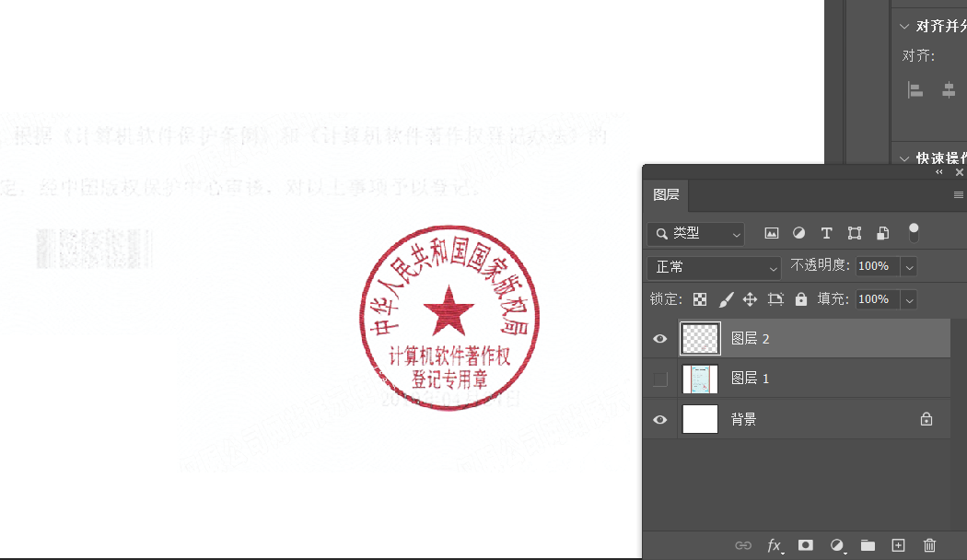Align horizontal centers icon in Properties
The height and width of the screenshot is (560, 967).
click(949, 90)
